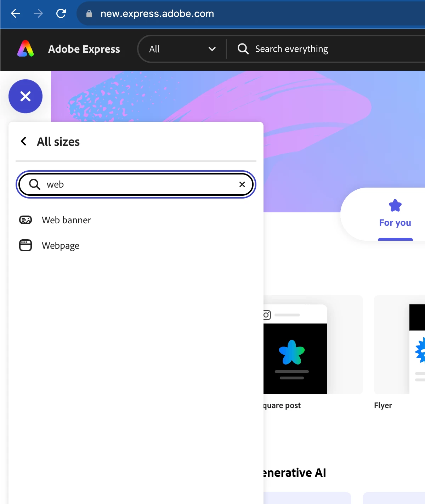Screen dimensions: 425x504
Task: Click the Webpage icon
Action: click(x=25, y=245)
